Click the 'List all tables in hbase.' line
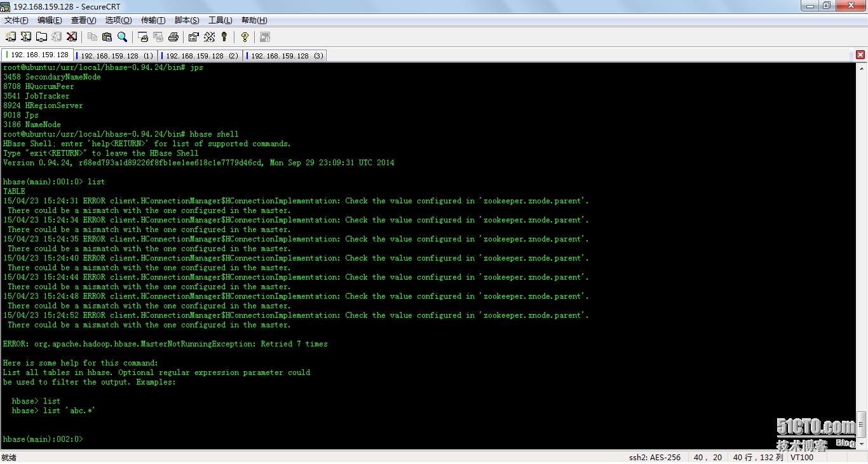The height and width of the screenshot is (464, 868). [156, 372]
